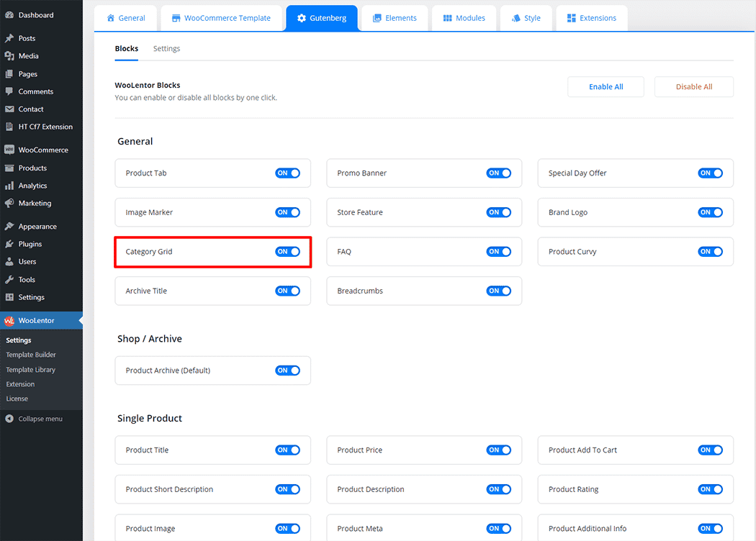Click the Plugins icon in sidebar

(x=9, y=244)
